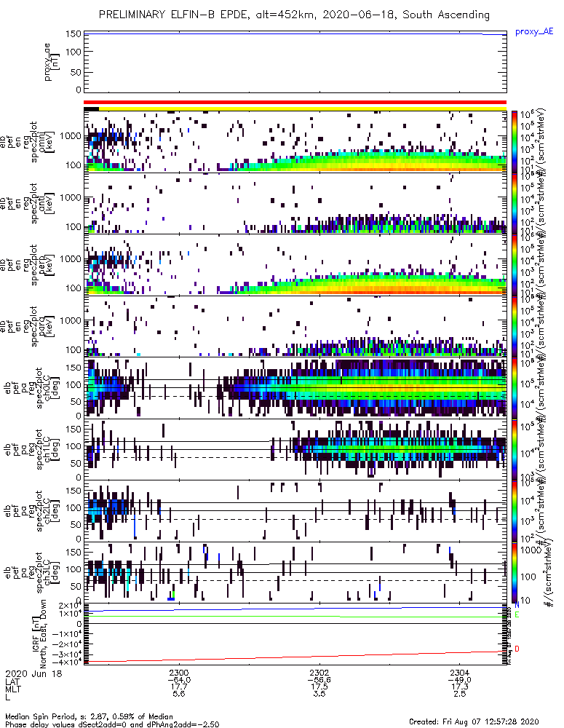
Task: Click the omni panel color scale bar
Action: click(515, 142)
